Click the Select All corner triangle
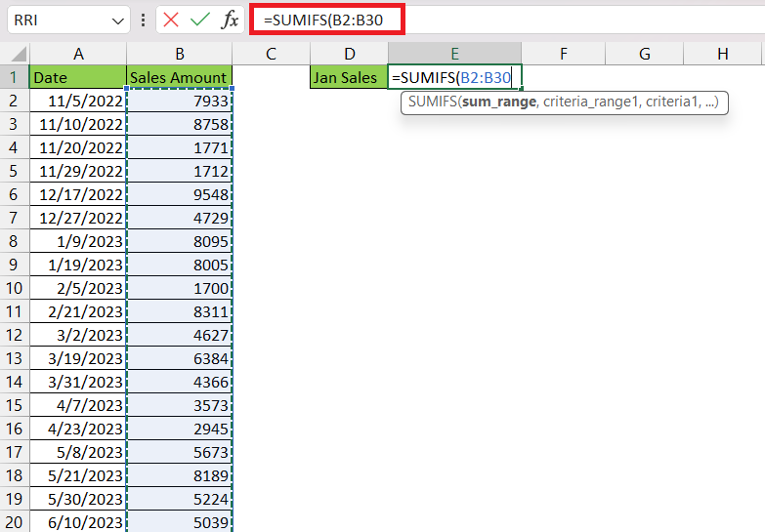765x532 pixels. 15,53
